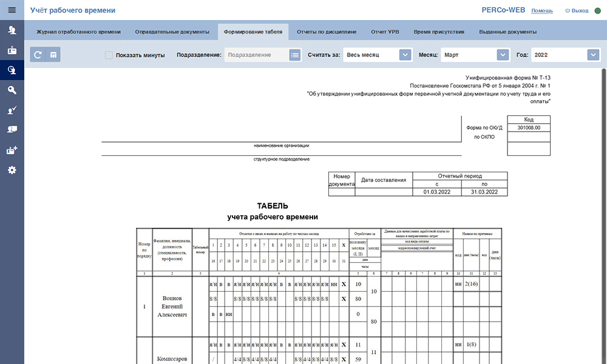Click the "Дата составления" header cell
This screenshot has width=607, height=364.
384,180
